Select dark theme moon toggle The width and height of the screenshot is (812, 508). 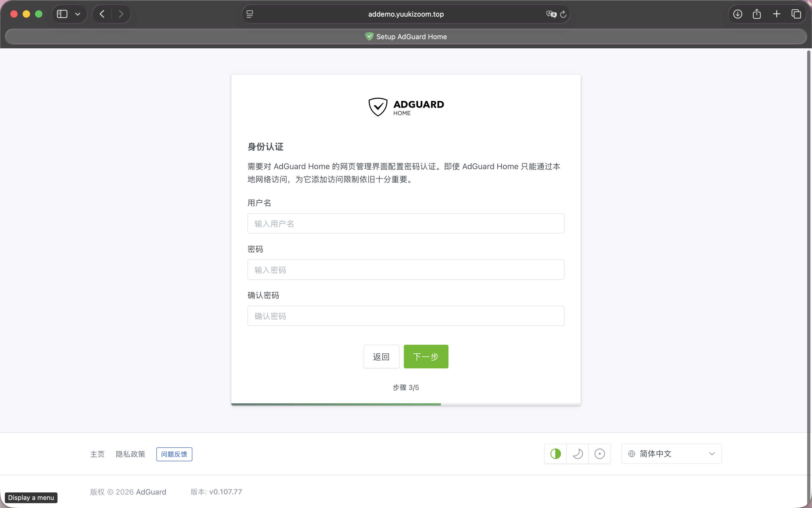pyautogui.click(x=578, y=454)
